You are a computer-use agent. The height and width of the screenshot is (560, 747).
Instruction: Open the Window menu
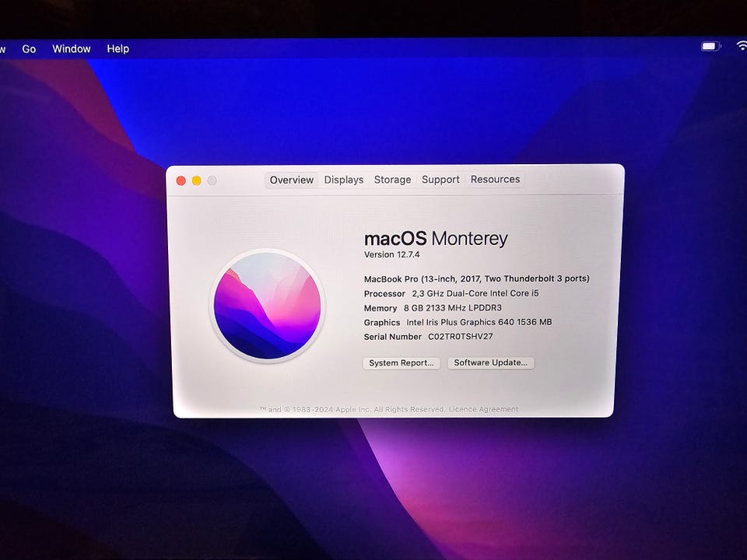pyautogui.click(x=72, y=48)
